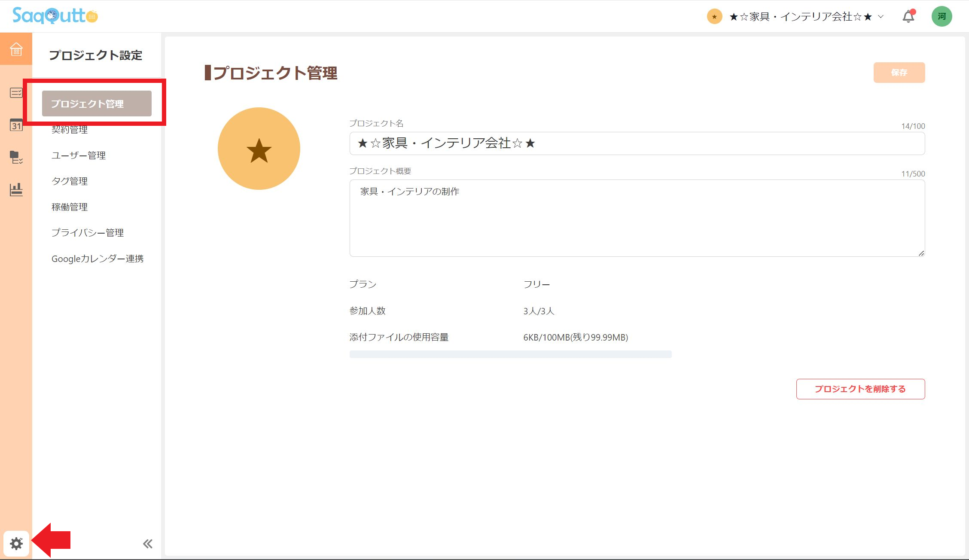Click the folder task-tree icon in sidebar
The image size is (969, 560).
pyautogui.click(x=16, y=158)
